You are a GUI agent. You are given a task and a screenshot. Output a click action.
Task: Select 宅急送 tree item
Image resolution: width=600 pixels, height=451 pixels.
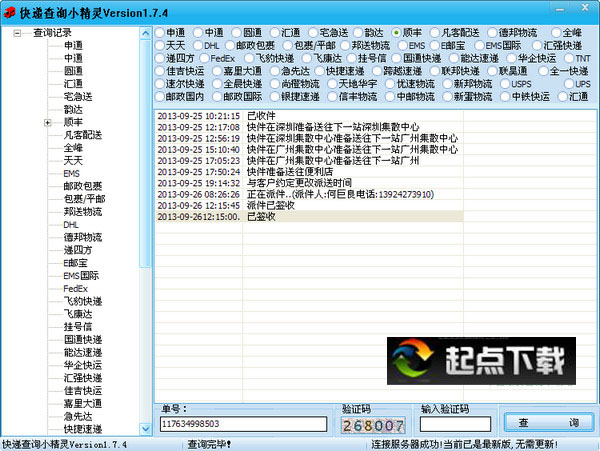(x=78, y=97)
